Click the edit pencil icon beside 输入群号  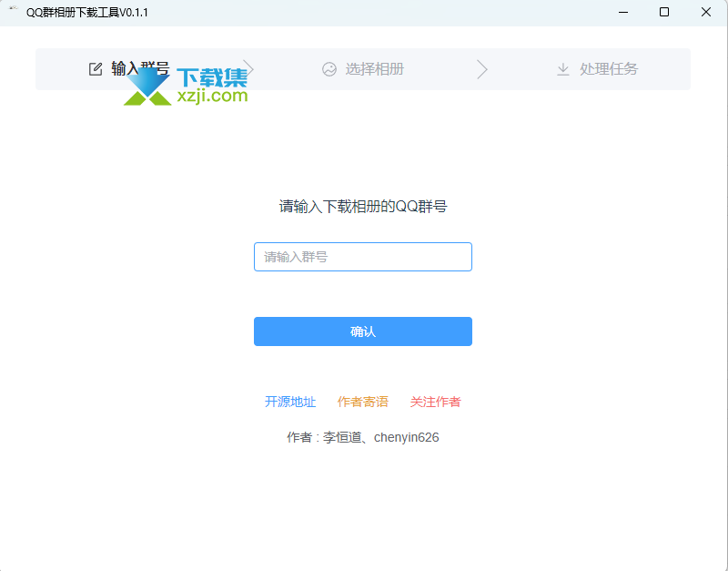(96, 69)
